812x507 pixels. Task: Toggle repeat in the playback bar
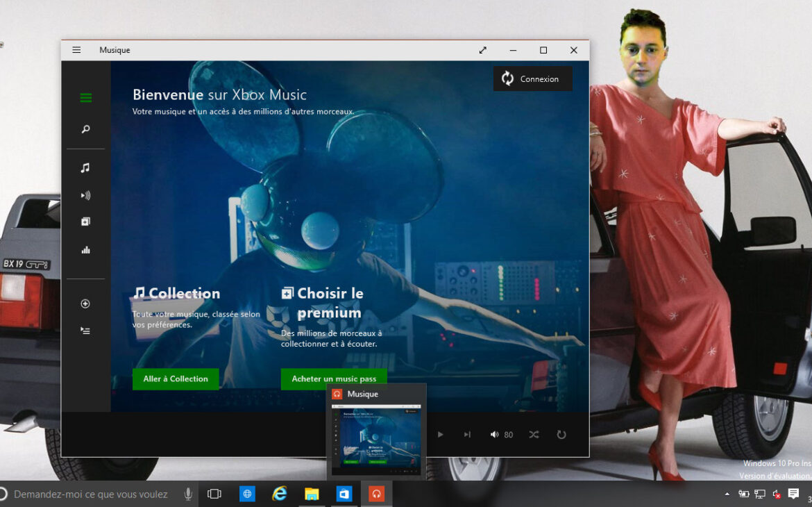click(561, 435)
